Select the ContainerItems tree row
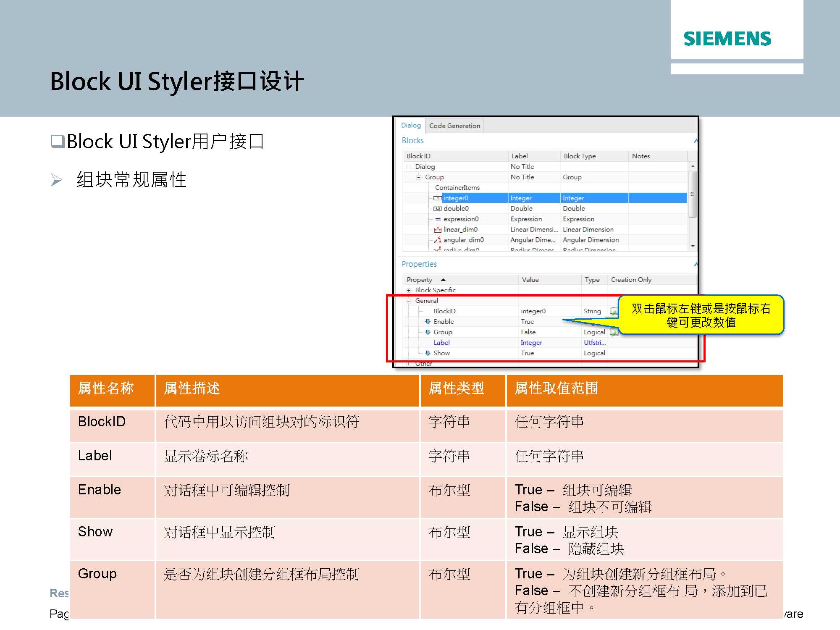 pos(545,187)
